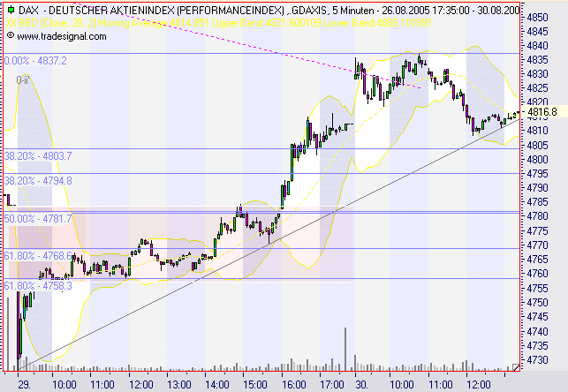The width and height of the screenshot is (568, 392).
Task: Select the 38.20% - 4803.7 Fibonacci label
Action: [x=38, y=156]
